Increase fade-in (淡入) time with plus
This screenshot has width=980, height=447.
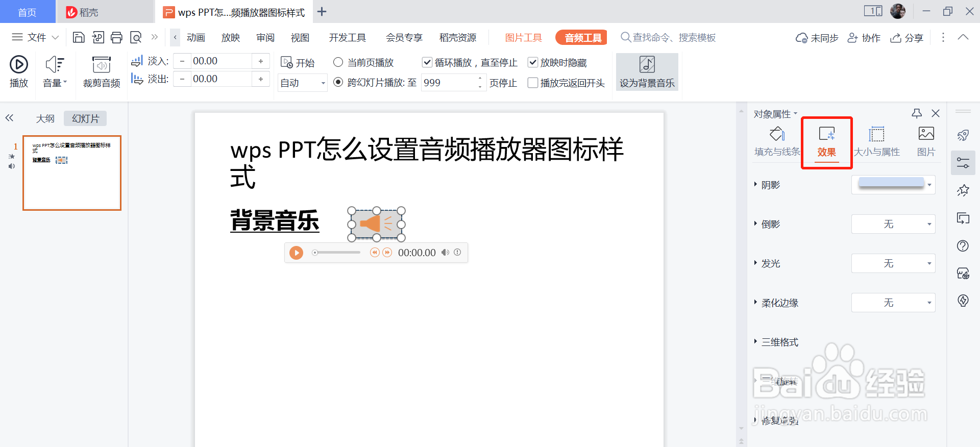tap(261, 61)
